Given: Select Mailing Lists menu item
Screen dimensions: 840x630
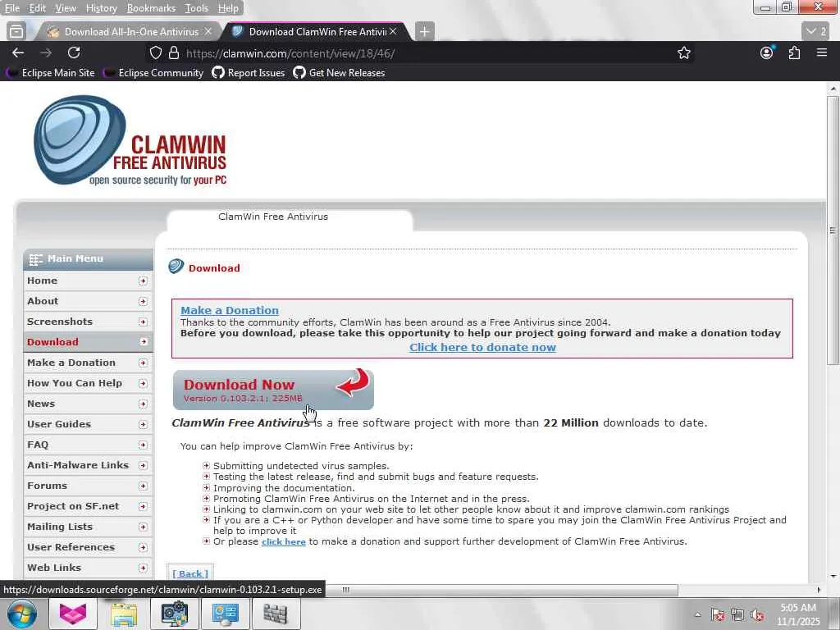Looking at the screenshot, I should [x=88, y=527].
